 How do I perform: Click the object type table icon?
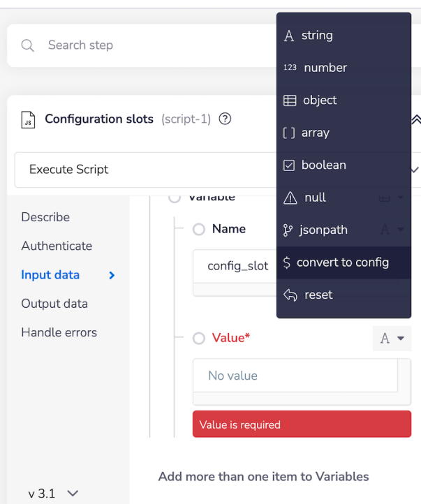pos(290,101)
